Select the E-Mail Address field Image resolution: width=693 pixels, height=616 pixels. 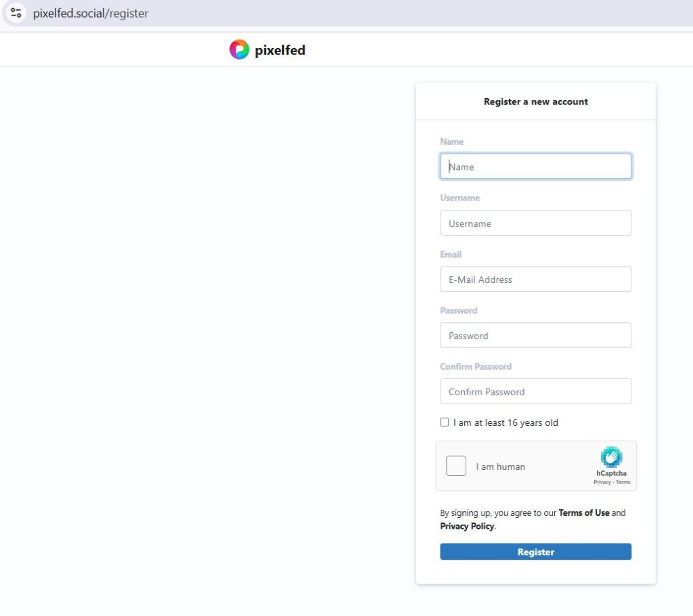click(x=535, y=280)
